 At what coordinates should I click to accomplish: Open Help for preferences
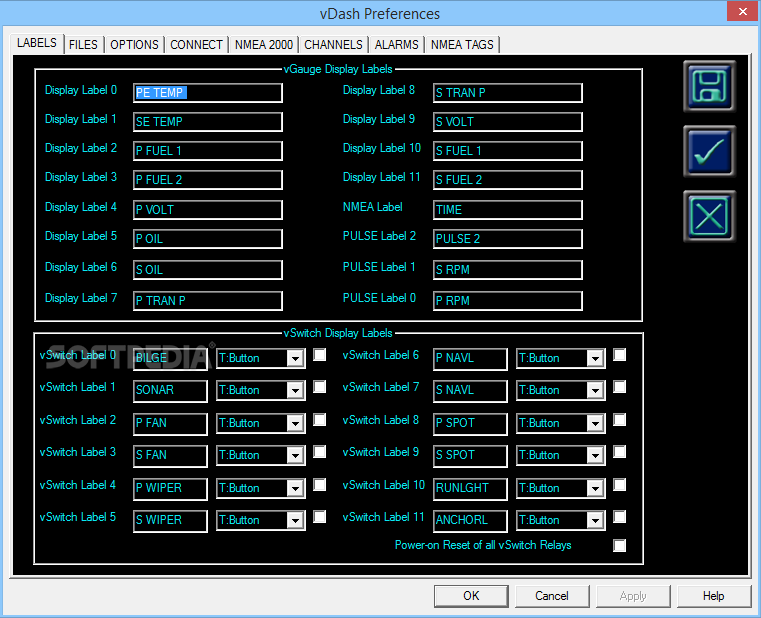pyautogui.click(x=713, y=596)
